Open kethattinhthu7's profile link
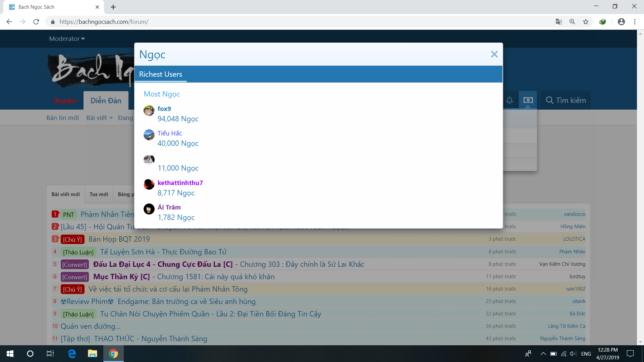The image size is (644, 362). 180,183
